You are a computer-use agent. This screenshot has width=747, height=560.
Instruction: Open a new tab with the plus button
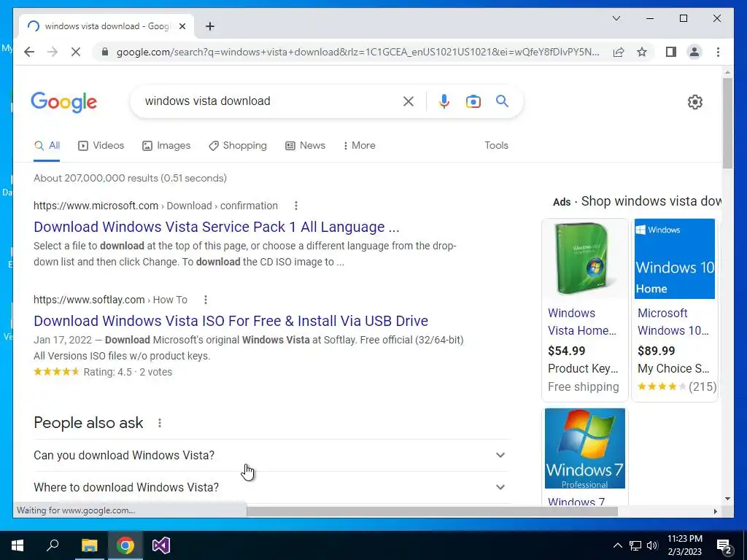210,26
